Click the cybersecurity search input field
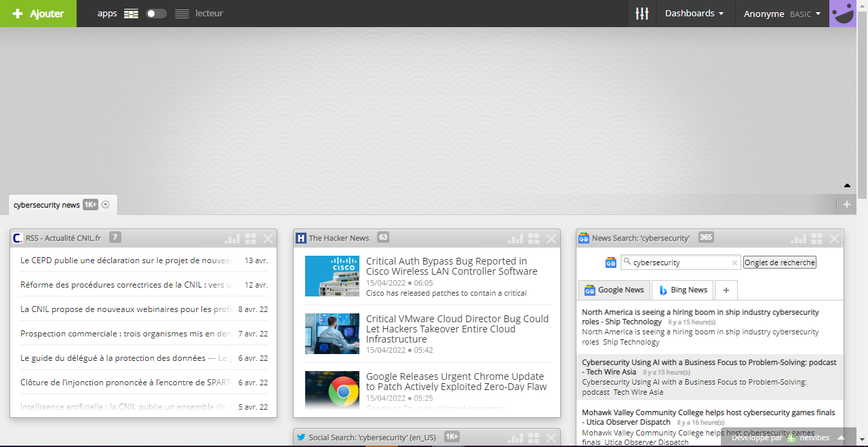This screenshot has width=868, height=447. [x=680, y=263]
